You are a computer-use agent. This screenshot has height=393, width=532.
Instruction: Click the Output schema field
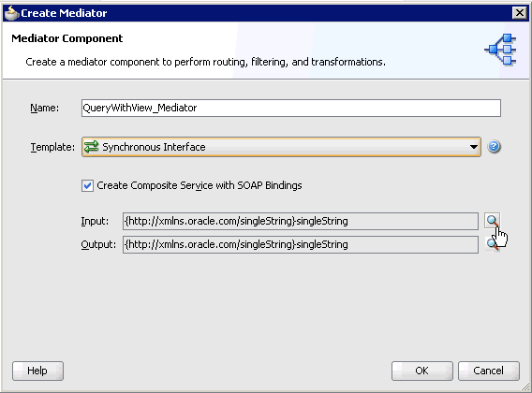(x=301, y=244)
